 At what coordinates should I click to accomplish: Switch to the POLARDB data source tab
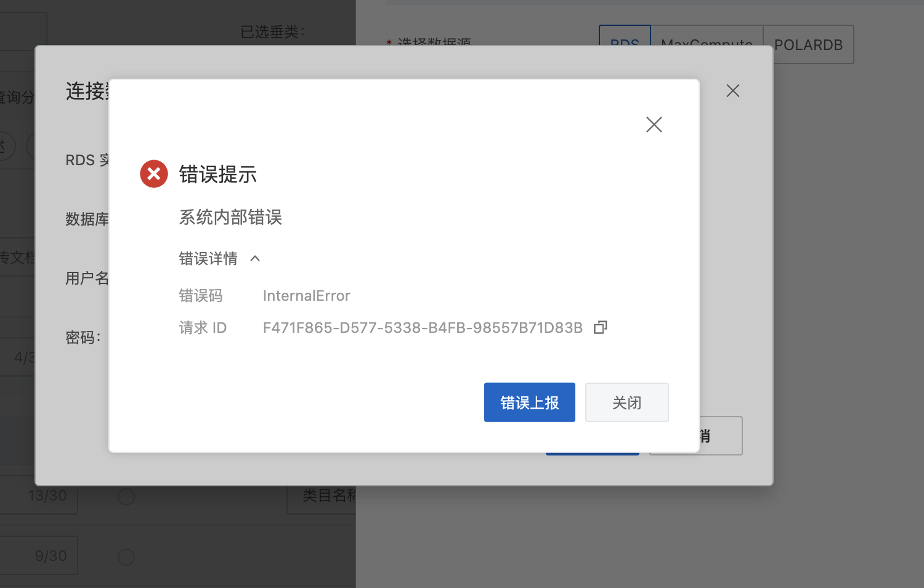pos(808,44)
